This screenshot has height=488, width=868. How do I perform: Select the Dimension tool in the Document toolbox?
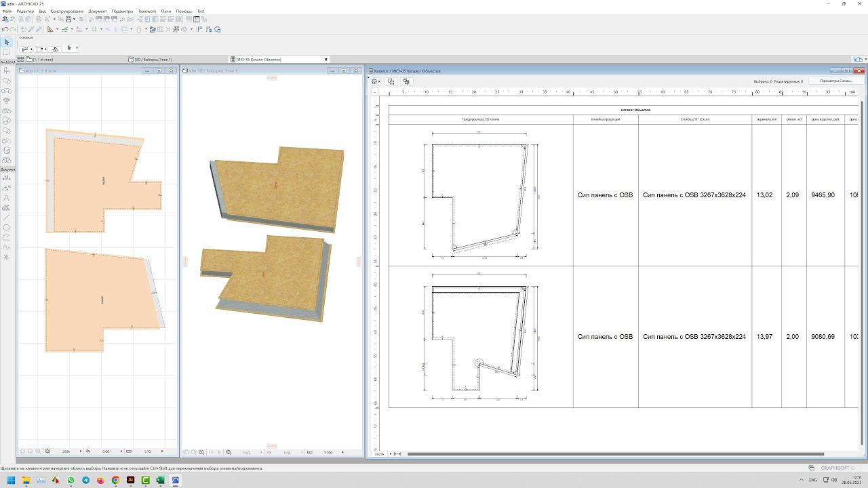pyautogui.click(x=7, y=178)
